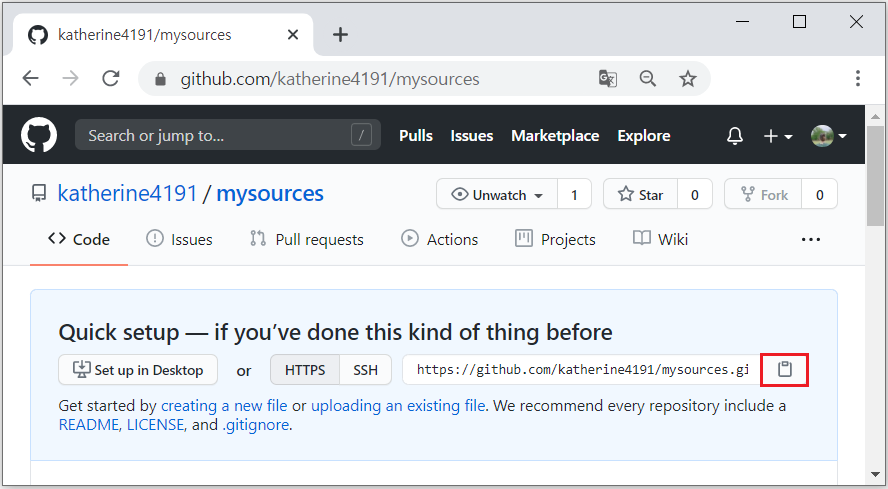The height and width of the screenshot is (489, 888).
Task: Open the GitHub home logo
Action: coord(39,135)
